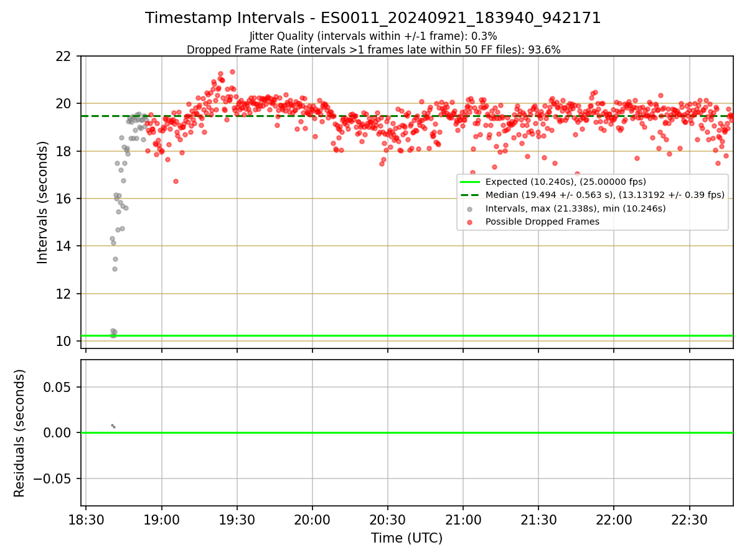Click the Time (UTC) axis label
Screen dimensions: 747x560
407,538
